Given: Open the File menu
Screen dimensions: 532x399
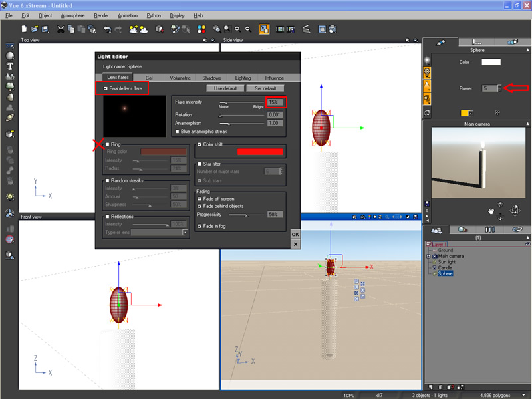Looking at the screenshot, I should pos(9,15).
